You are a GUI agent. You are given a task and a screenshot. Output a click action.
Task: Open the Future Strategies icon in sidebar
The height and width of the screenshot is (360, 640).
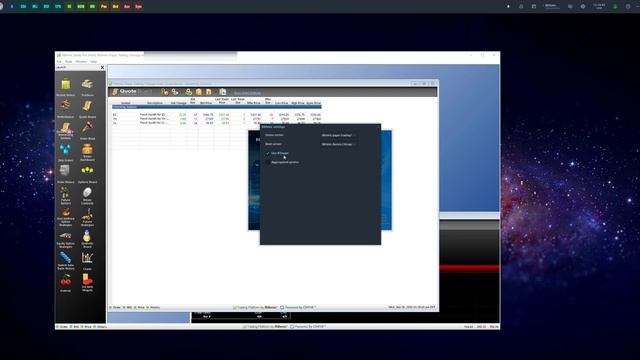point(87,214)
